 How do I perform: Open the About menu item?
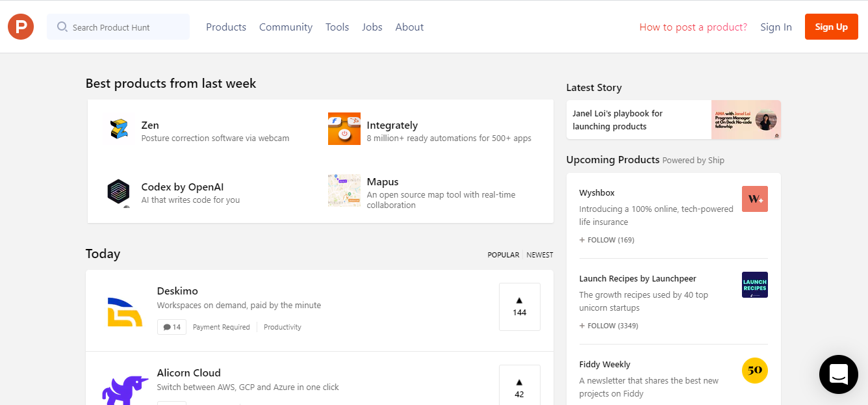[x=409, y=27]
